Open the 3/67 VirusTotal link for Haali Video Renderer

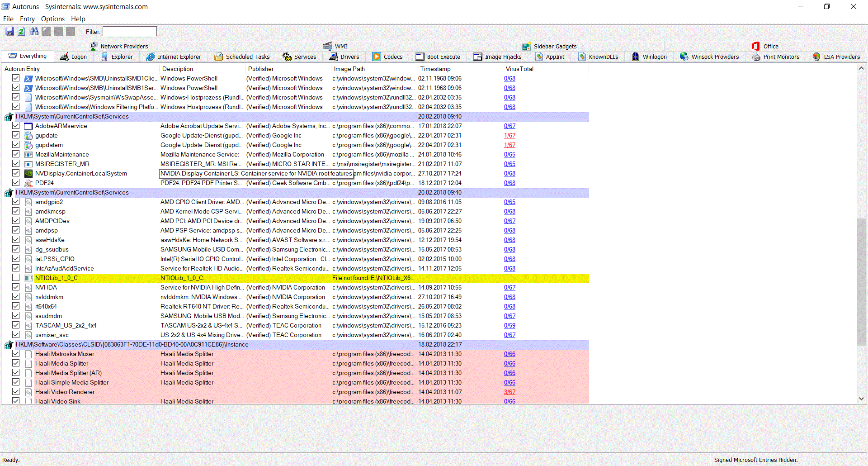pyautogui.click(x=509, y=392)
